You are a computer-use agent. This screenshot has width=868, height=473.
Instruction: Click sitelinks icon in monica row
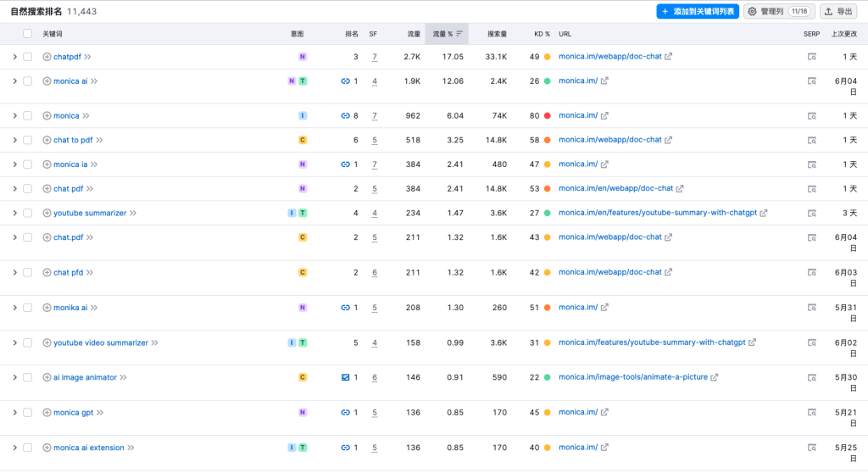click(x=346, y=116)
